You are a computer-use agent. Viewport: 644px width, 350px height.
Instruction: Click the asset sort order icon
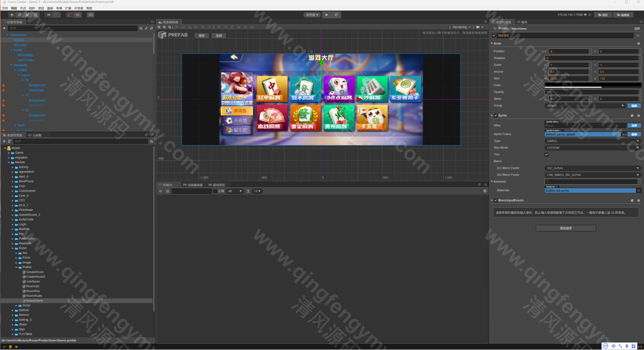(10, 142)
